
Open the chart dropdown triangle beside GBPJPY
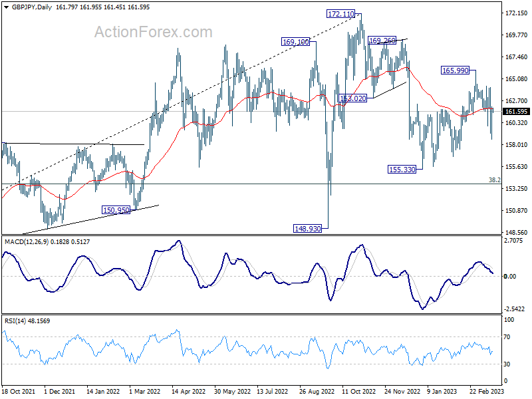coord(7,7)
